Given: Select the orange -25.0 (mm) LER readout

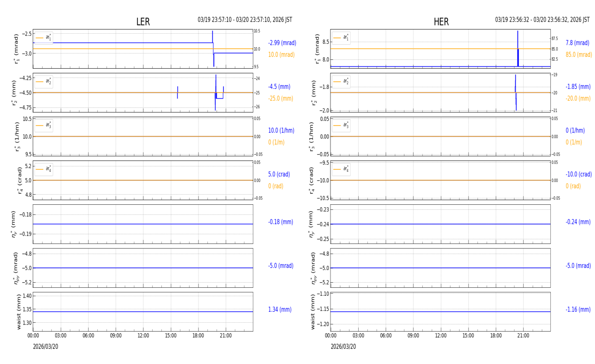Looking at the screenshot, I should pyautogui.click(x=280, y=99).
